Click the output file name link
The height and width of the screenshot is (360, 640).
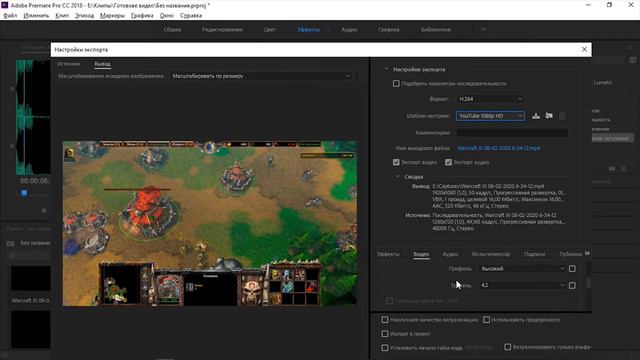point(498,148)
